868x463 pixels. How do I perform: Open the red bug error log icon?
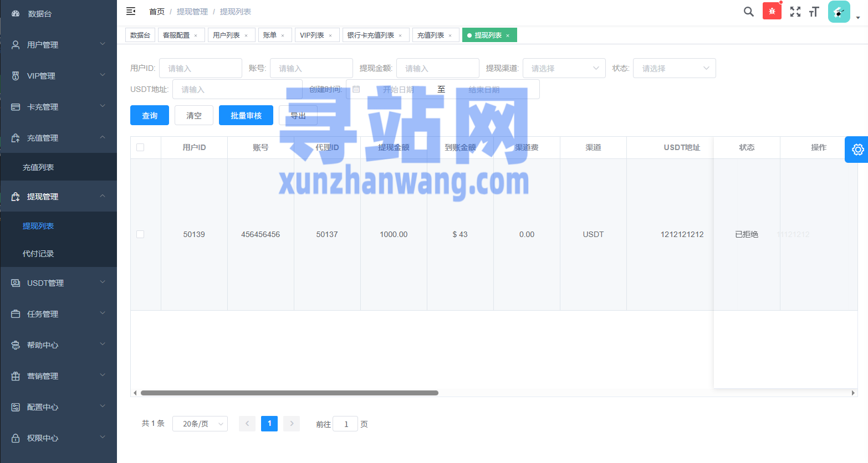click(772, 11)
